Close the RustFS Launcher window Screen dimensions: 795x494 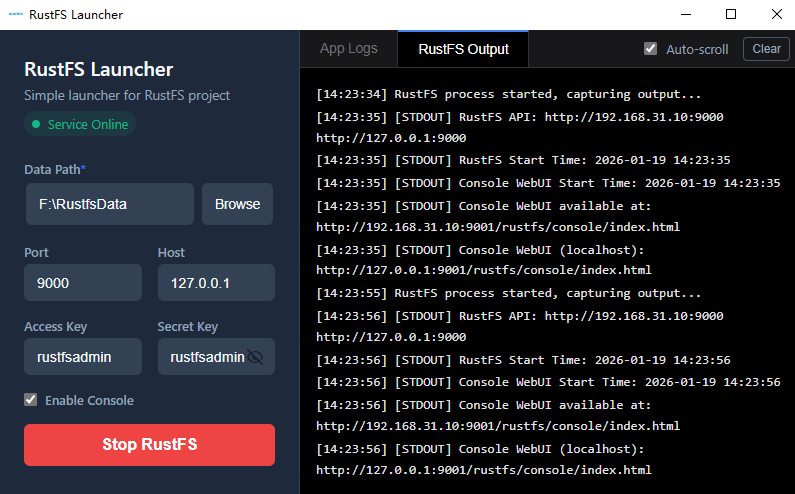point(776,15)
